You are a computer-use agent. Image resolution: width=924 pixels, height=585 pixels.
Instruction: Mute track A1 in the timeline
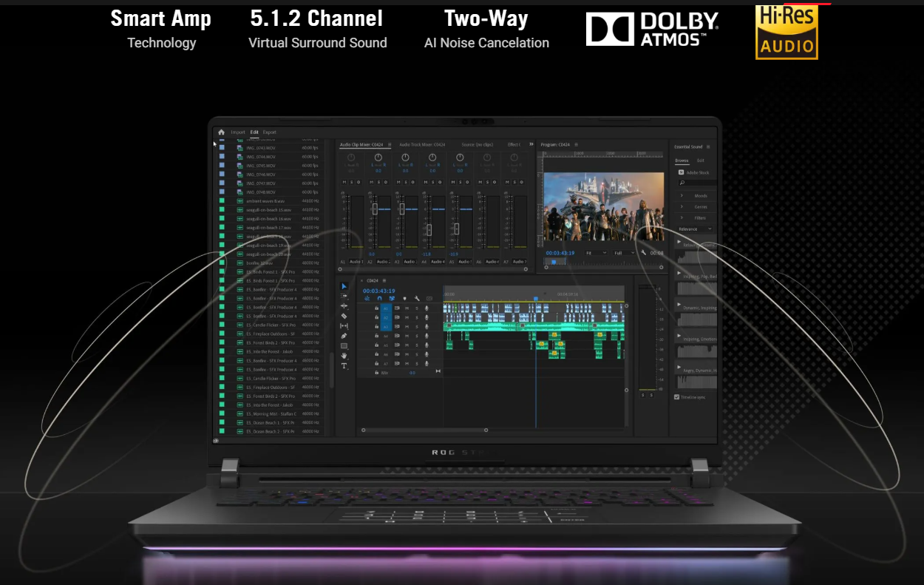[407, 308]
